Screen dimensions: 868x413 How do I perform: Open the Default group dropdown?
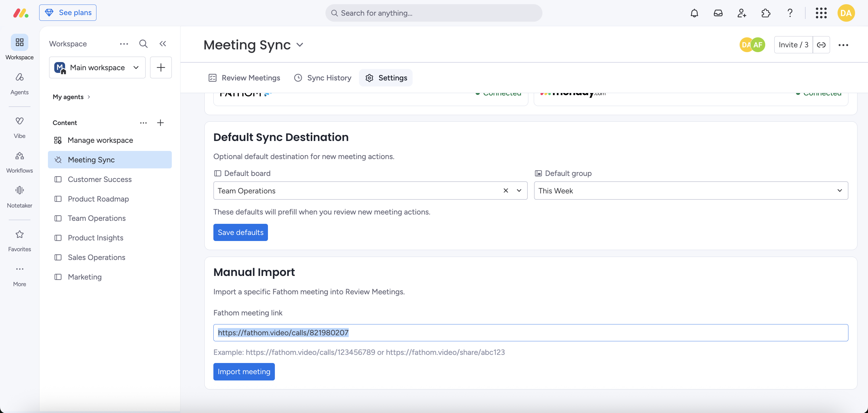coord(691,191)
